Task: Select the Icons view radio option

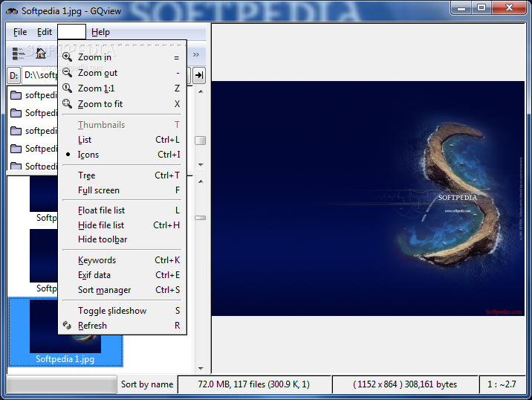Action: 122,155
